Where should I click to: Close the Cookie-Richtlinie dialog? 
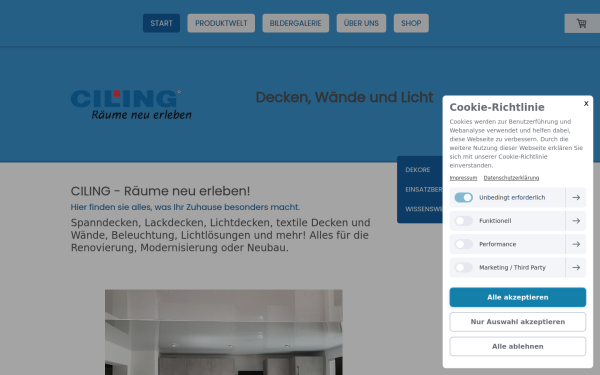[586, 103]
